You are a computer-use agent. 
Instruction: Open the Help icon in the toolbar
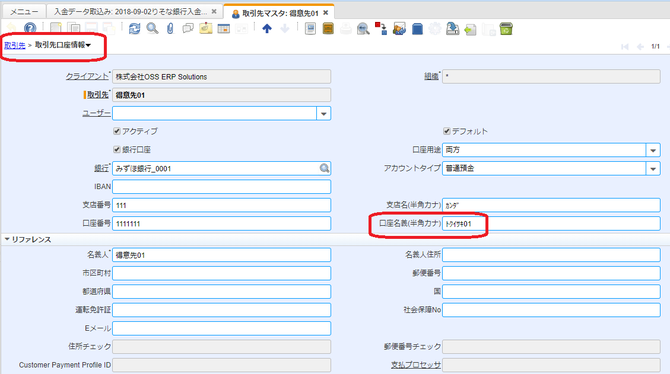29,29
